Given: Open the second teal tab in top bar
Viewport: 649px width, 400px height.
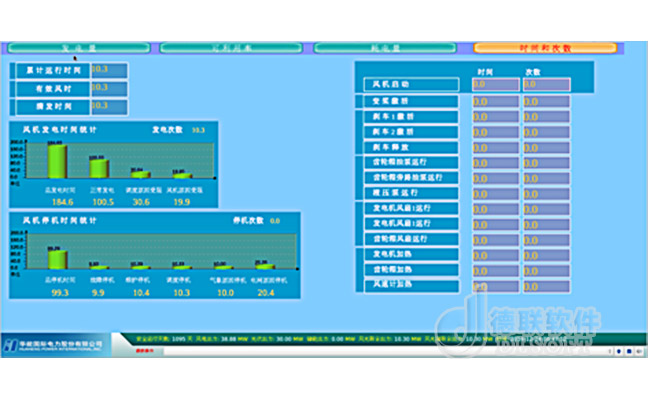Looking at the screenshot, I should tap(232, 47).
